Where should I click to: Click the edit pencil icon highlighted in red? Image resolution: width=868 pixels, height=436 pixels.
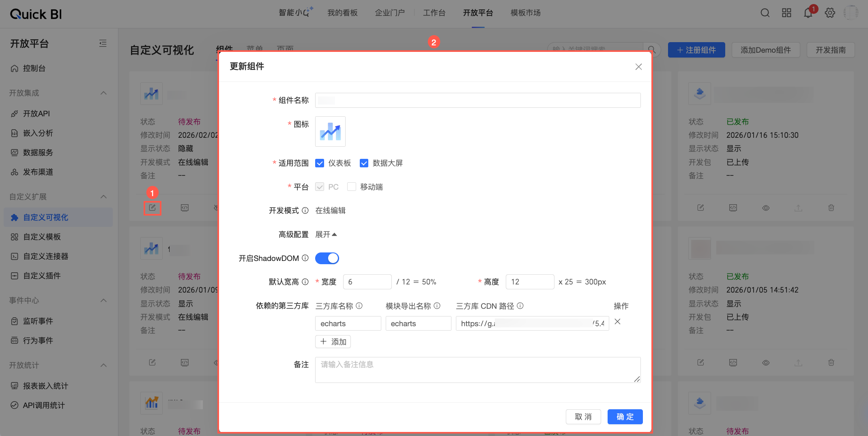point(152,207)
